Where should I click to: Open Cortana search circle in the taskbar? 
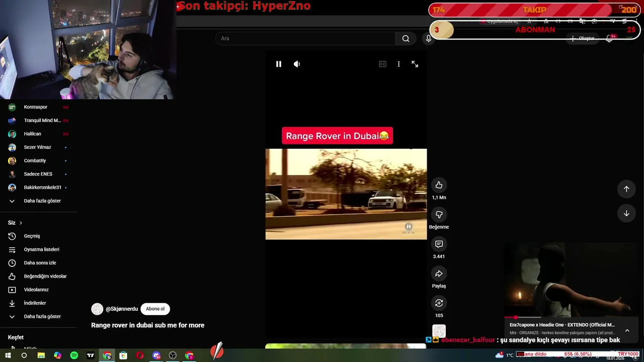[x=24, y=355]
